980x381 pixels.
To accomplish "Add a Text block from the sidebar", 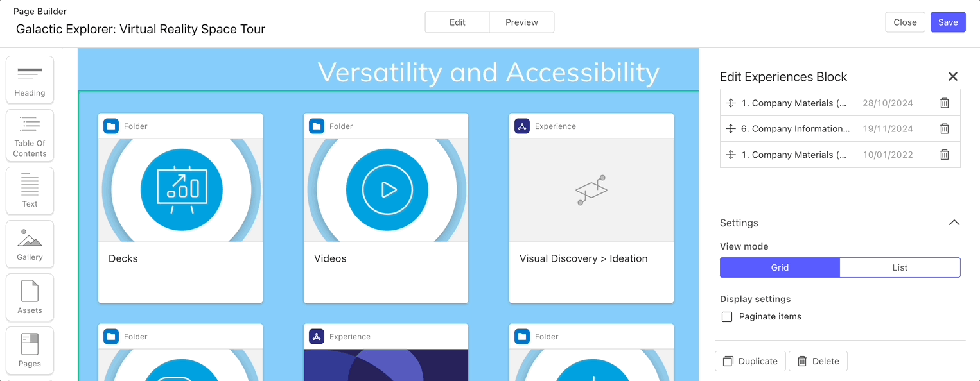I will 30,190.
